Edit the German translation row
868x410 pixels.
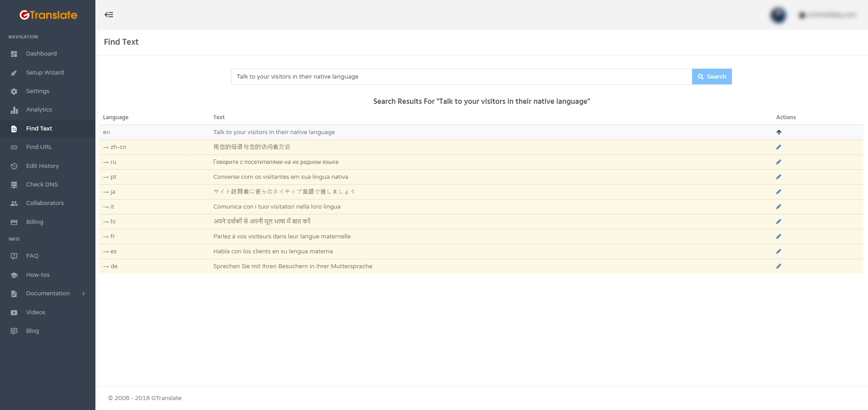(x=778, y=266)
